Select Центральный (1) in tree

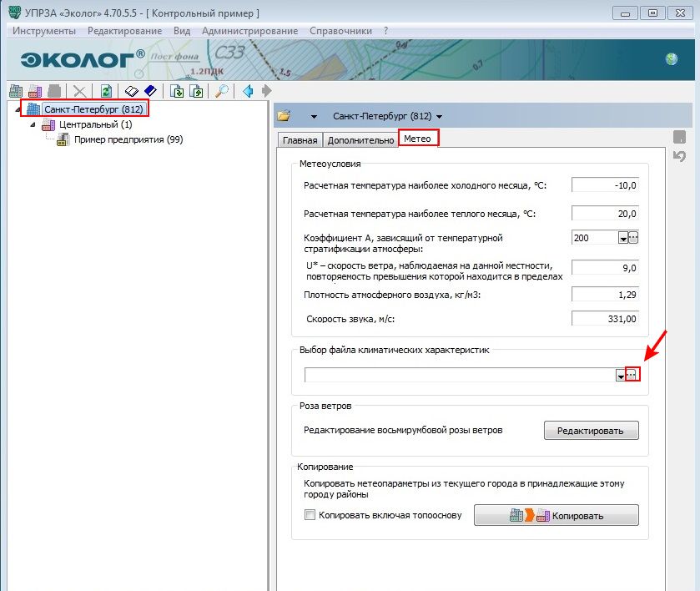coord(96,124)
